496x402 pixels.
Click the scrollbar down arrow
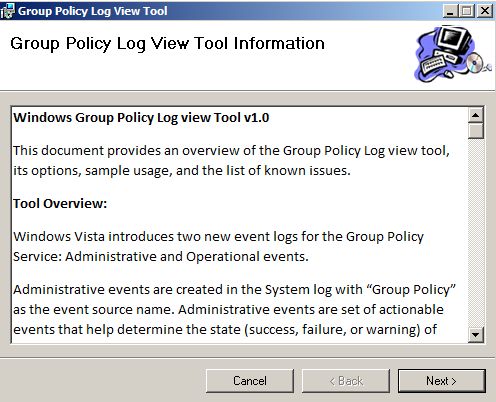[475, 334]
